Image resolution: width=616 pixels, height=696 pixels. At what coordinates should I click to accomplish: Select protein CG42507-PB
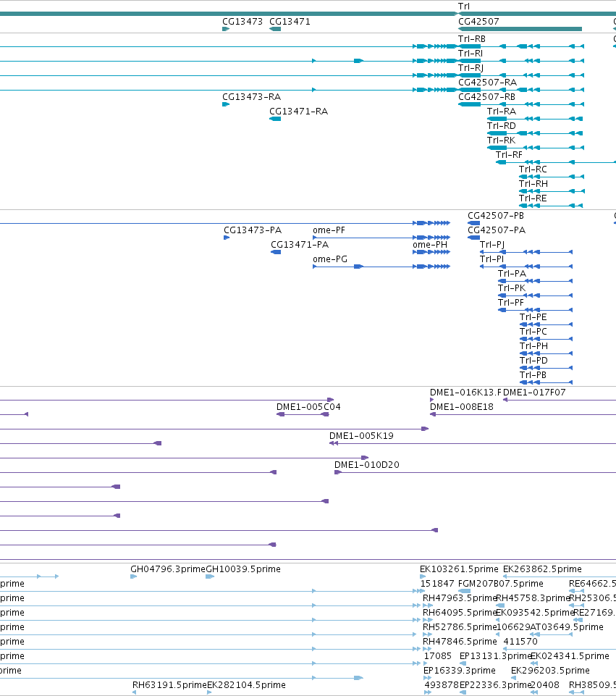click(x=496, y=216)
